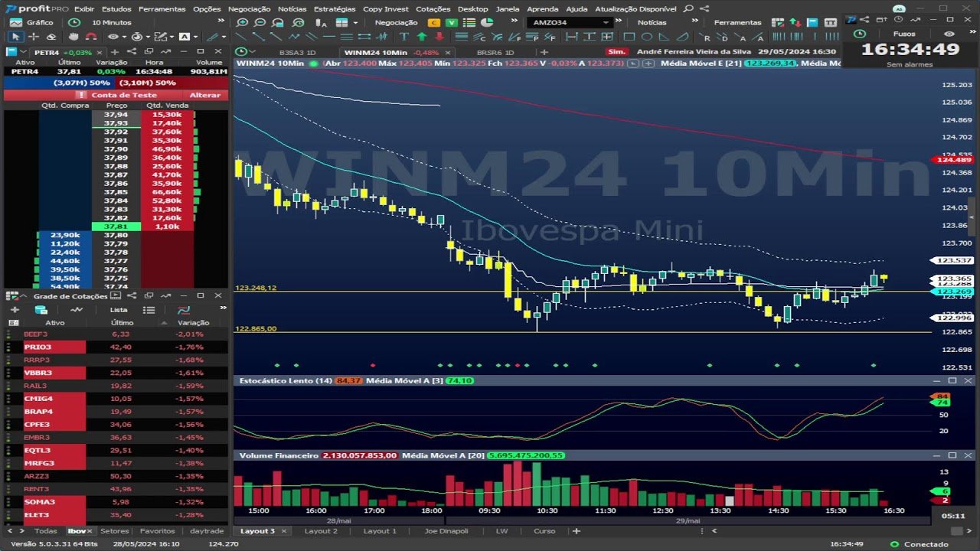Select the text annotation tool
Screen dimensions: 980x551
(x=403, y=37)
